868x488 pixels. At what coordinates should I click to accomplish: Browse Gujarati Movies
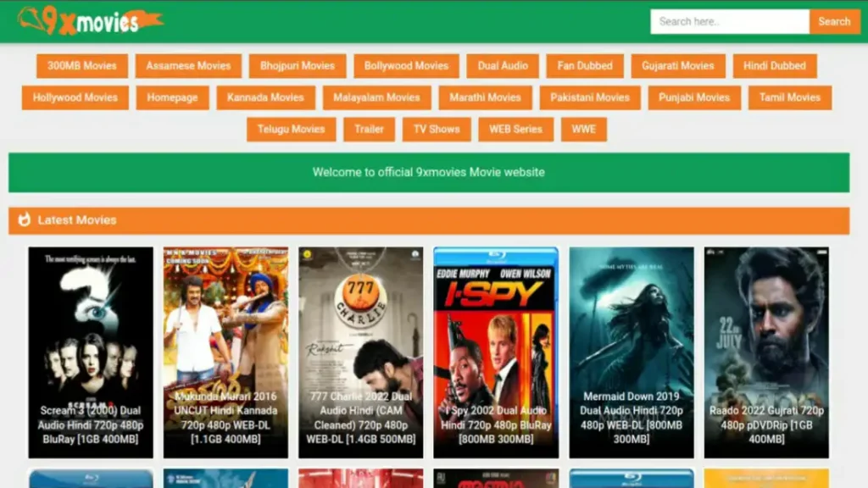[x=678, y=66]
